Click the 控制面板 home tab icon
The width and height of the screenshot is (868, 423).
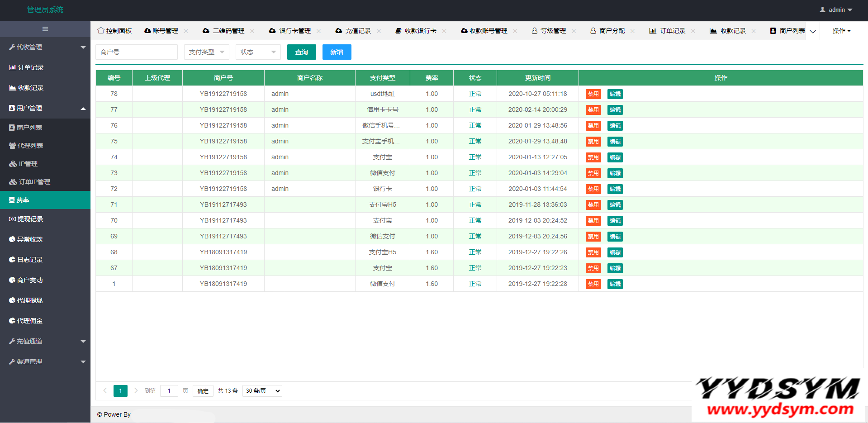tap(101, 30)
